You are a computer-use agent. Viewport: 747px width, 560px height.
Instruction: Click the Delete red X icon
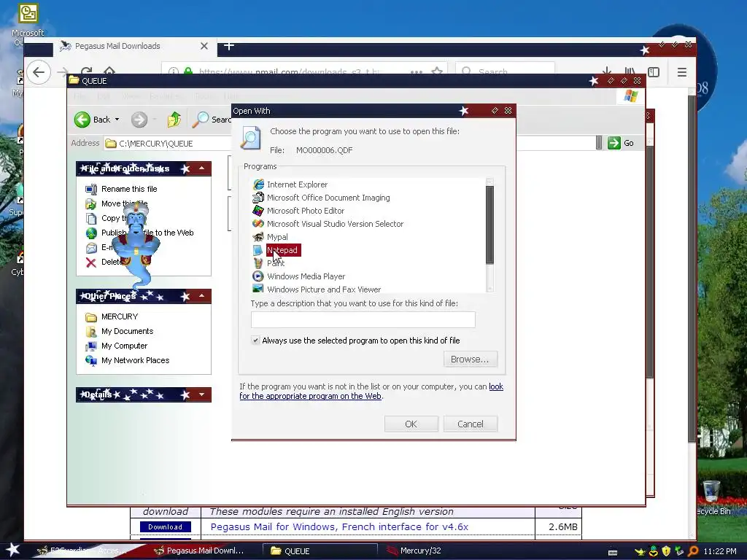(91, 262)
